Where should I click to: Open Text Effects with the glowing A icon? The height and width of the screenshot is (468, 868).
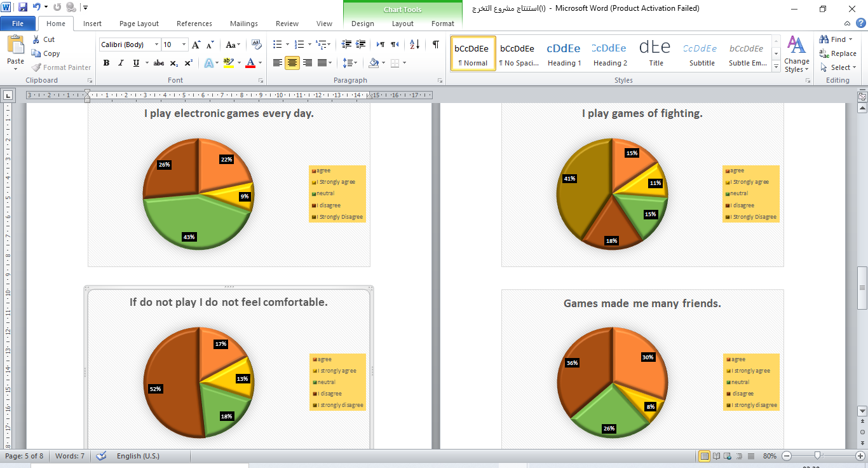coord(210,62)
